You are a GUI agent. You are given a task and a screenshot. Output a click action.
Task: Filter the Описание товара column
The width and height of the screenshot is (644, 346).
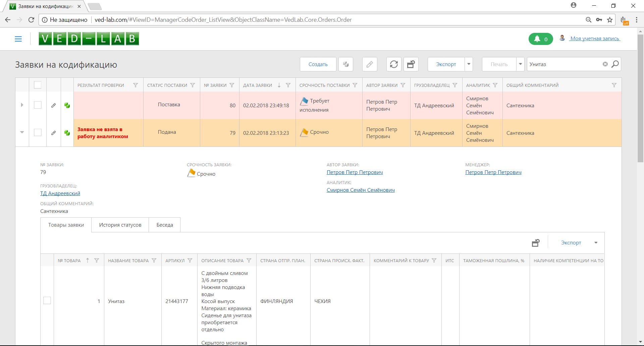[249, 261]
